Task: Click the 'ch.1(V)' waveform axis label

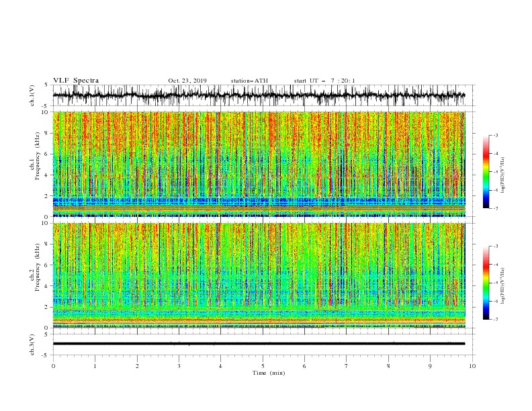Action: click(32, 95)
